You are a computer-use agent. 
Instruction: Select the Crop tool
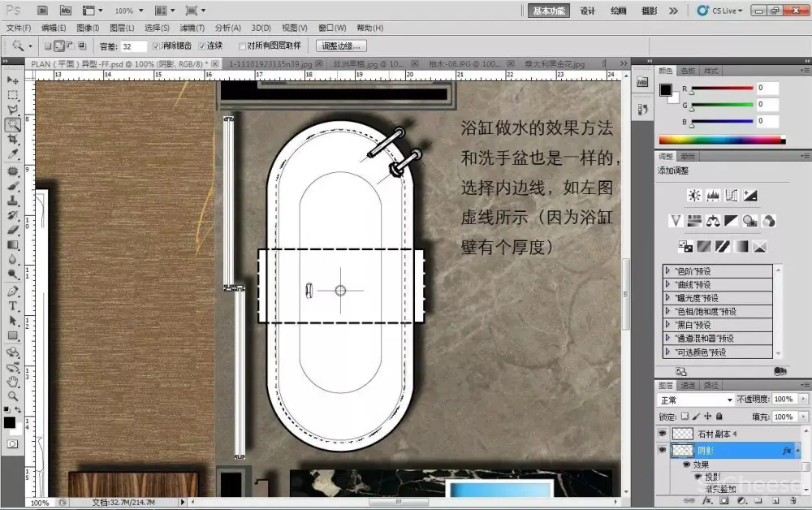coord(13,139)
